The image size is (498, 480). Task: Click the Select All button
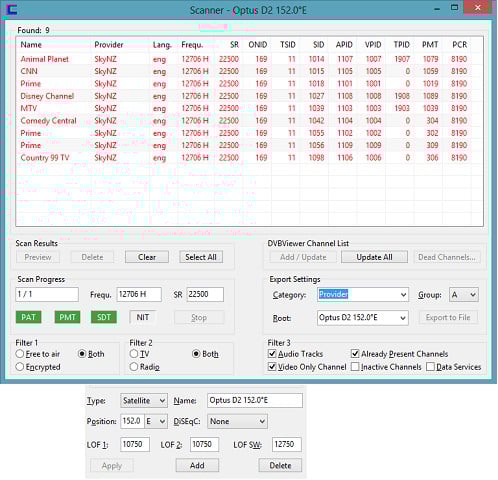tap(201, 257)
